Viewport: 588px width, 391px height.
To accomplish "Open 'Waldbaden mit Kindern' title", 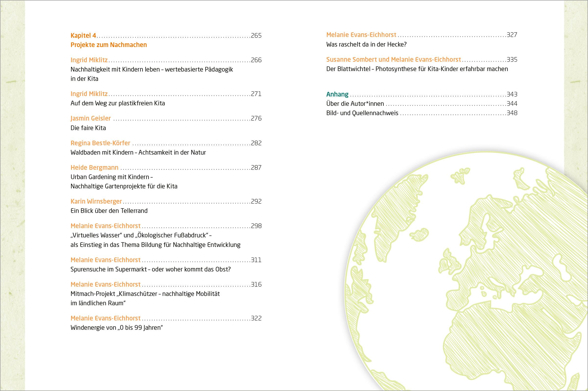I will (138, 152).
